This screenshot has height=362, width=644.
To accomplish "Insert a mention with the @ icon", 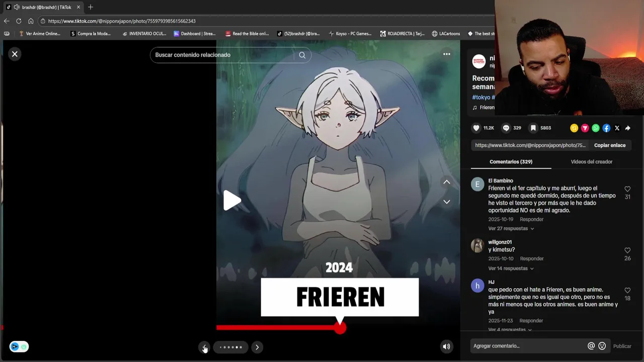I will pos(591,346).
